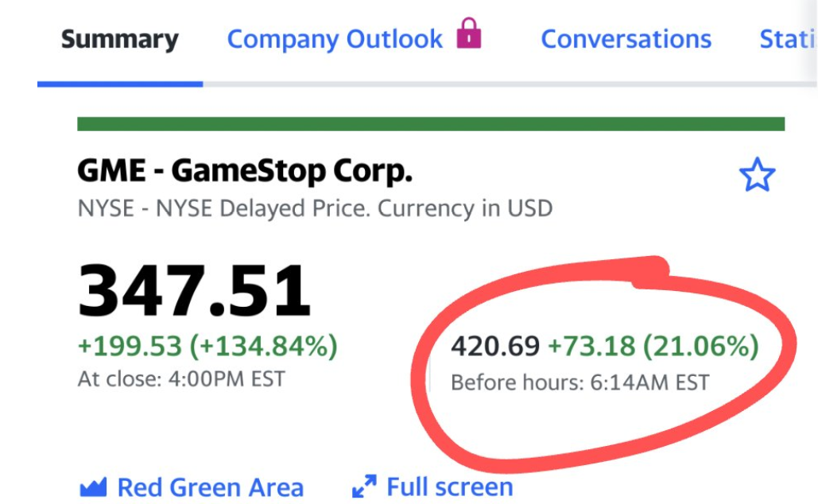Click the Before hours: 6:14AM EST text

point(580,382)
